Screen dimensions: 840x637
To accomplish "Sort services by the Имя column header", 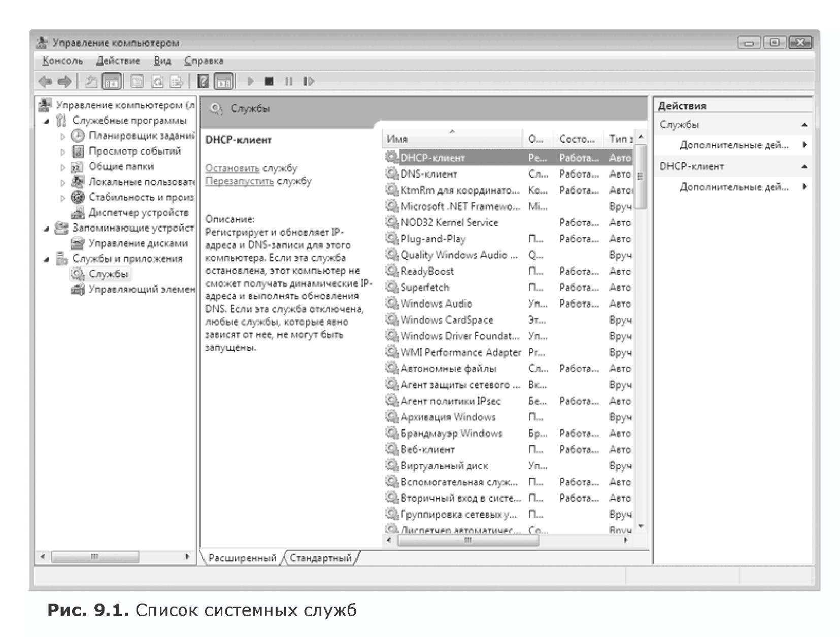I will 452,138.
